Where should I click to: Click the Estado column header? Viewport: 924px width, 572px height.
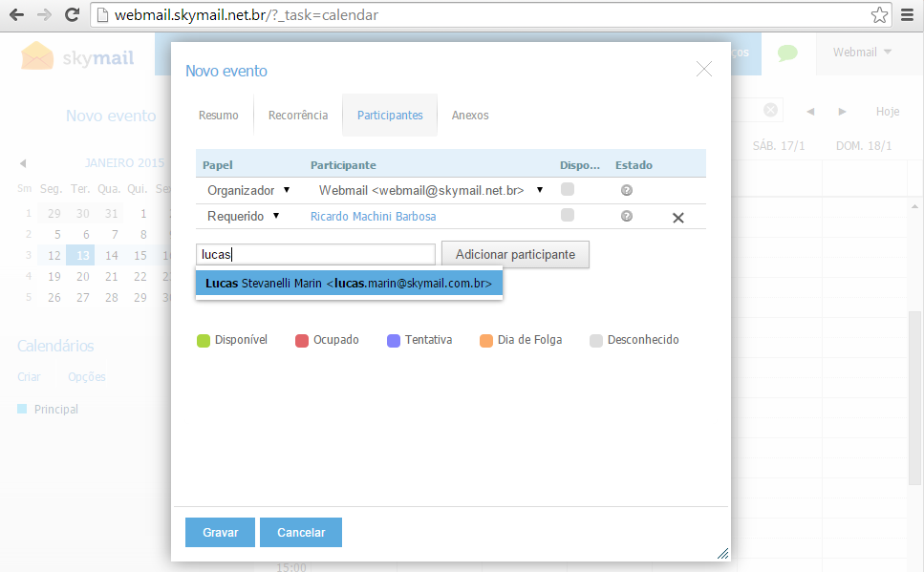coord(634,165)
